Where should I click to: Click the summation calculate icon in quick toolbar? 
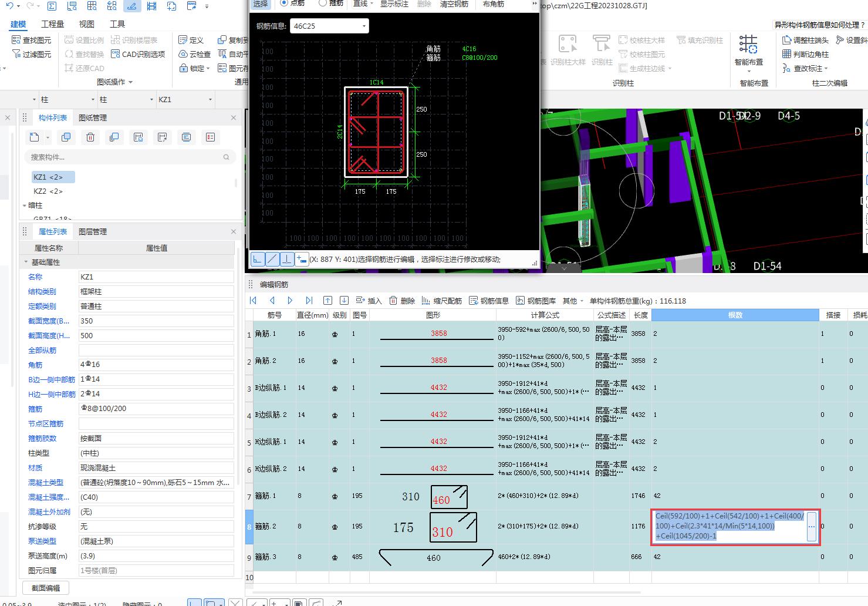tap(52, 6)
